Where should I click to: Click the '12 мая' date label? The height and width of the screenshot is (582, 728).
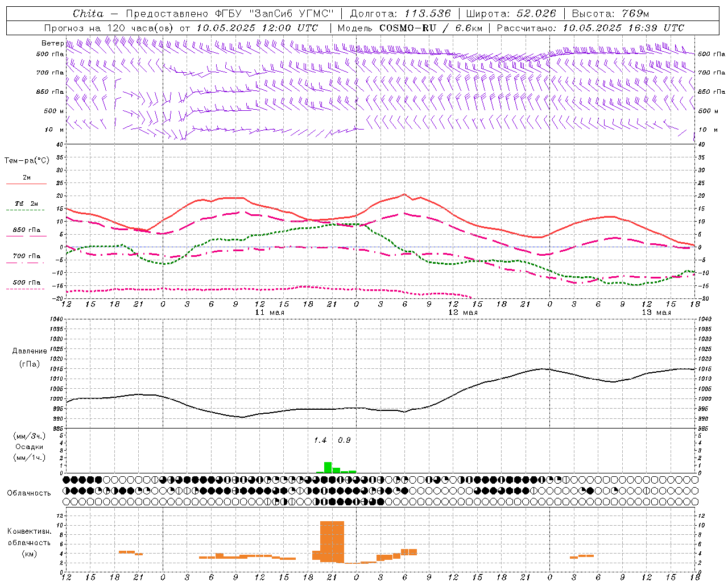tap(462, 313)
